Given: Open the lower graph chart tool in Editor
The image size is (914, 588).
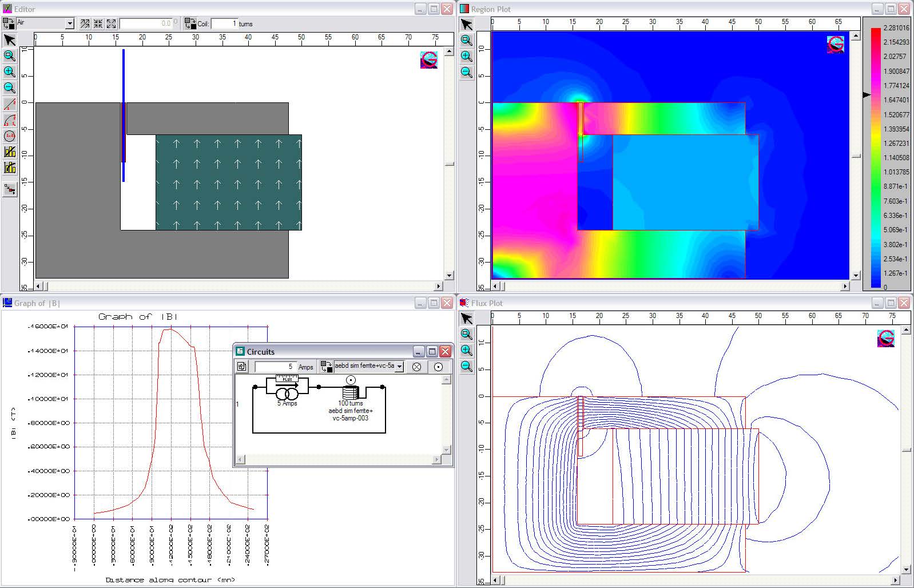Looking at the screenshot, I should tap(10, 168).
